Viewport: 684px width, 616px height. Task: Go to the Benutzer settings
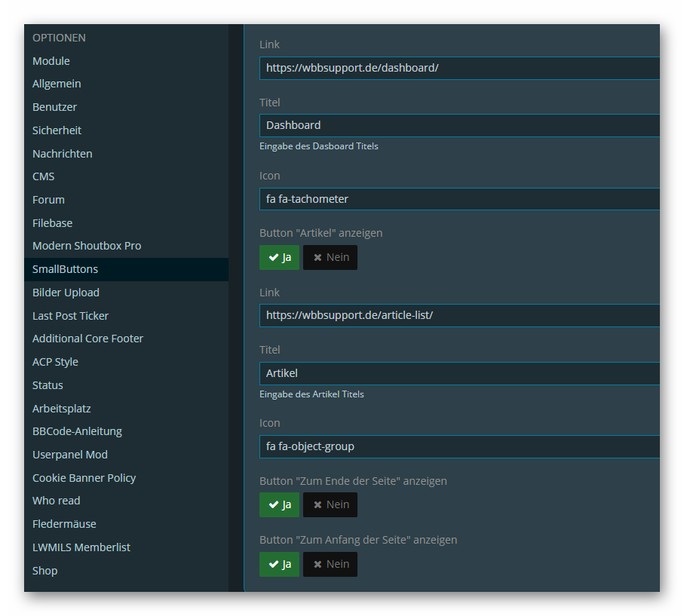[54, 107]
